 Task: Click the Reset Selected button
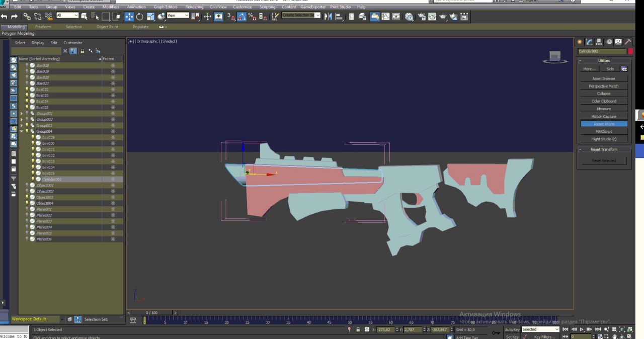point(604,160)
